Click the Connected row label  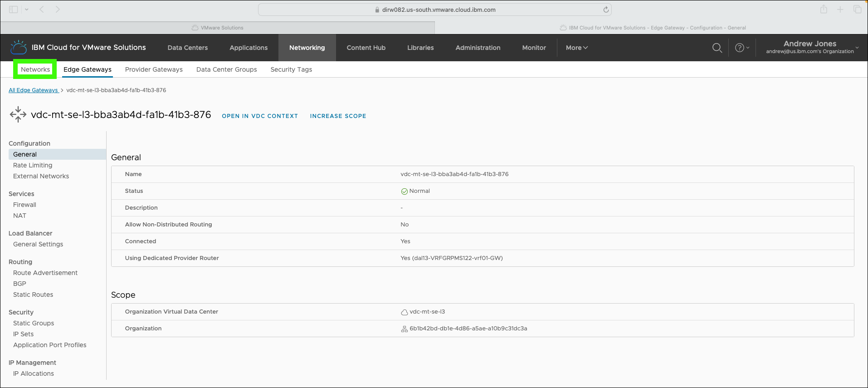pyautogui.click(x=140, y=241)
